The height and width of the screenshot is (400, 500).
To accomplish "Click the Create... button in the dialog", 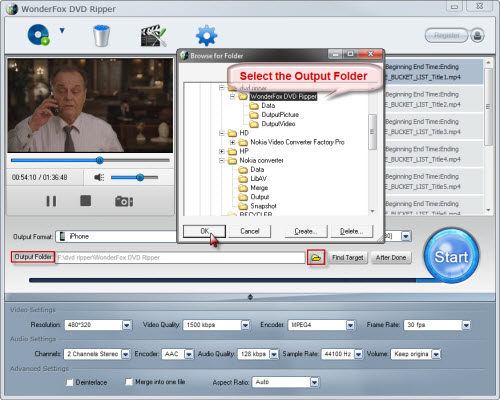I will point(306,231).
